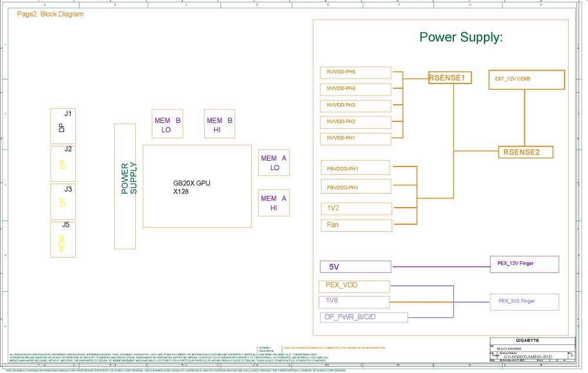Click the EXT_12V CEM5 box

[x=526, y=79]
